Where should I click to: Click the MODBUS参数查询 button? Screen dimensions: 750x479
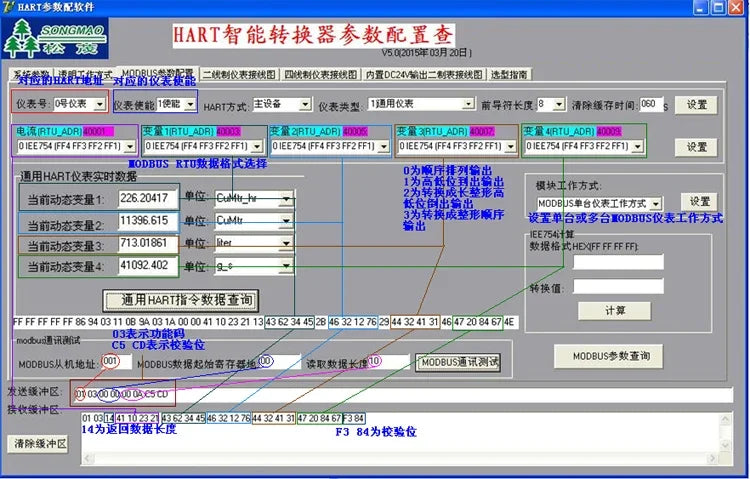pos(608,356)
